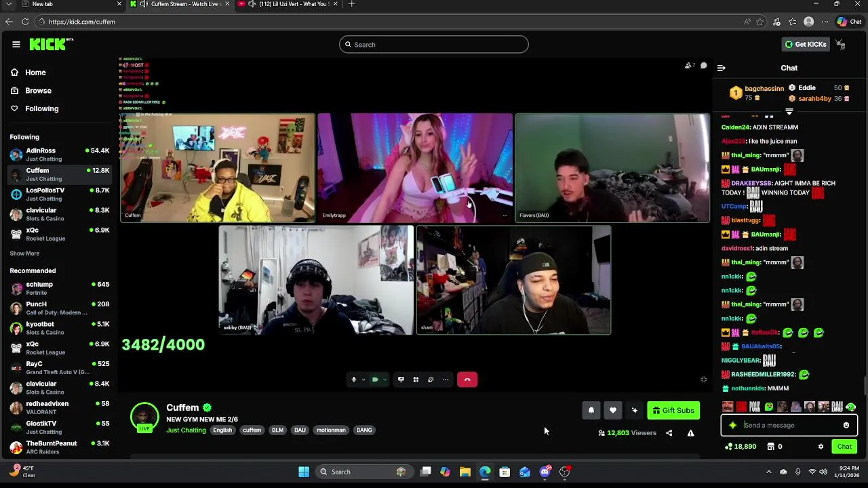Open the call chat bubble icon
Viewport: 868px width, 488px height.
click(704, 66)
